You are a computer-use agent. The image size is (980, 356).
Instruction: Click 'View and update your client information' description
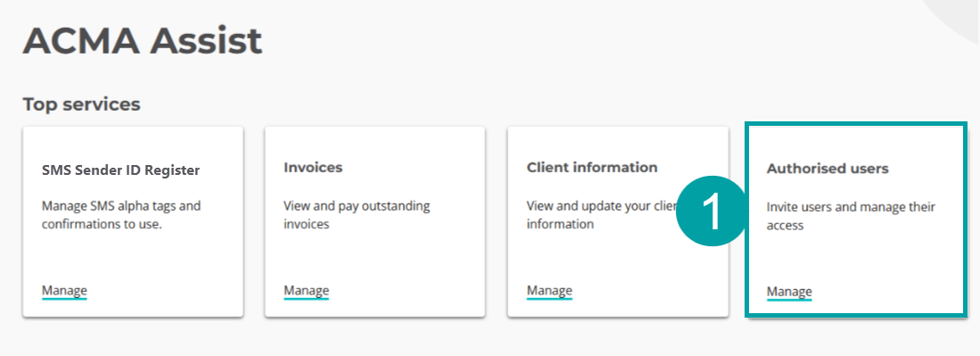click(x=602, y=215)
